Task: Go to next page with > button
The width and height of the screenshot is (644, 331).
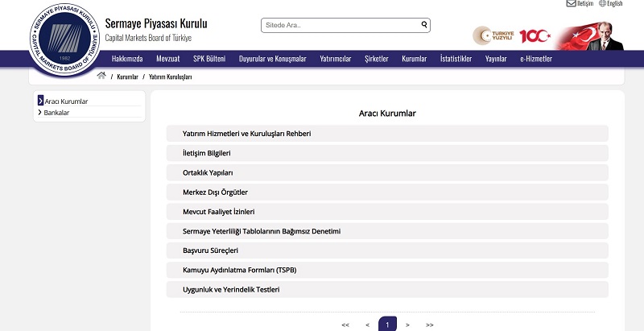Action: point(407,325)
